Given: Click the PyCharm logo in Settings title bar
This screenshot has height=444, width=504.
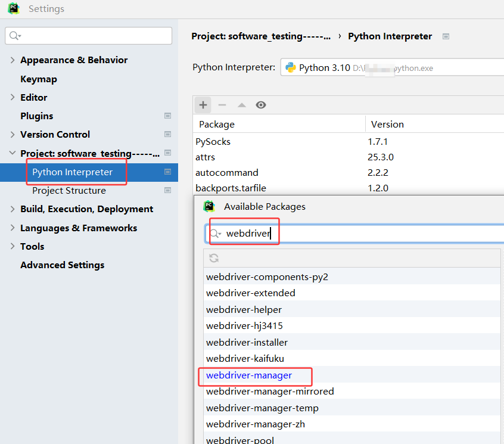Looking at the screenshot, I should [14, 8].
